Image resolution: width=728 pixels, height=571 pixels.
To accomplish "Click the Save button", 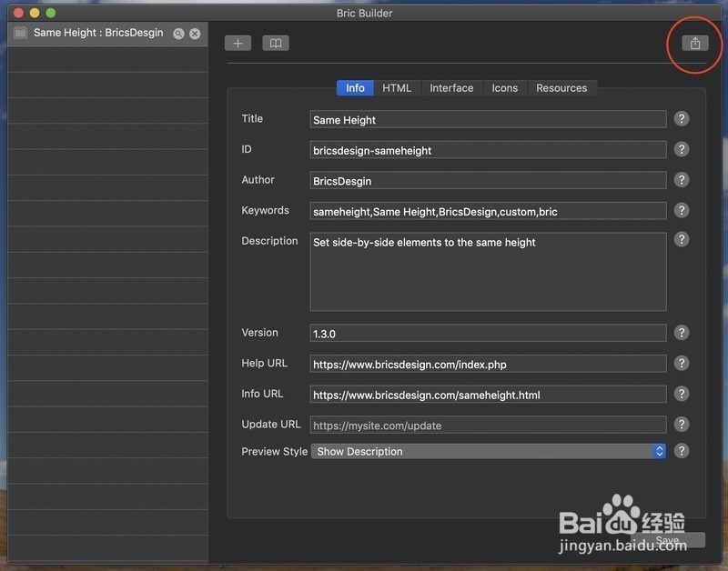I will tap(668, 540).
